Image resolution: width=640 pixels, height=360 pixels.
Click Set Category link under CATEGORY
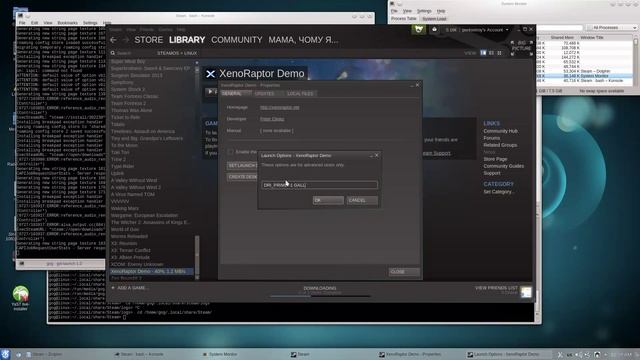[498, 192]
